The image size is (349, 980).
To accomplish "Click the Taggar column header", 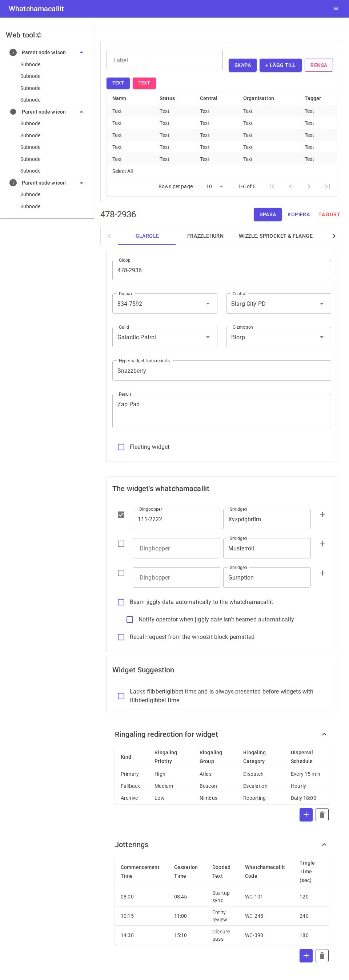I will click(x=313, y=99).
